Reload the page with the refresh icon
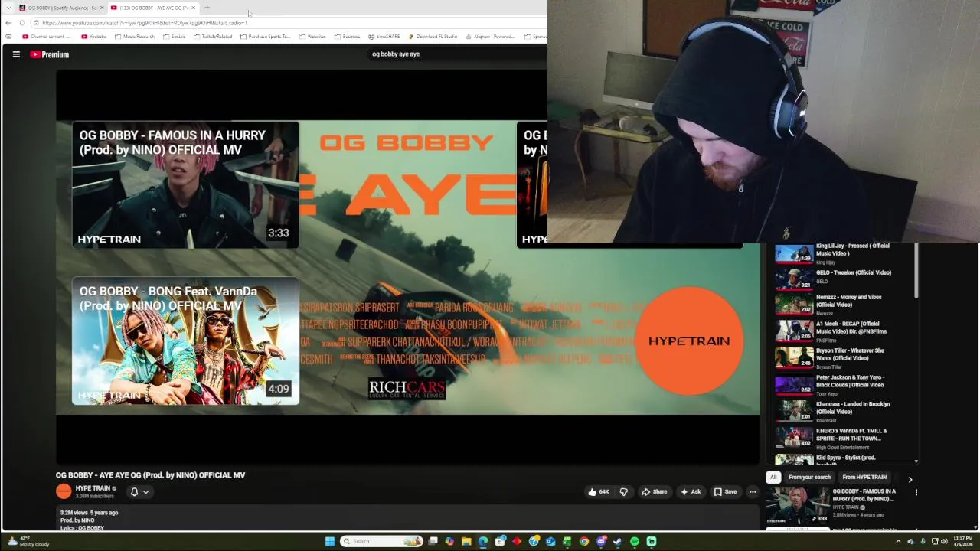This screenshot has height=551, width=980. point(22,23)
